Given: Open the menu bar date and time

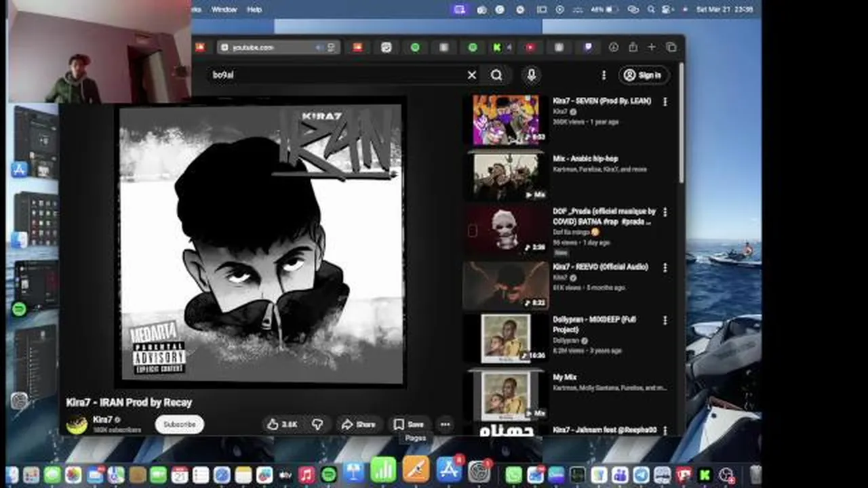Looking at the screenshot, I should tap(725, 9).
